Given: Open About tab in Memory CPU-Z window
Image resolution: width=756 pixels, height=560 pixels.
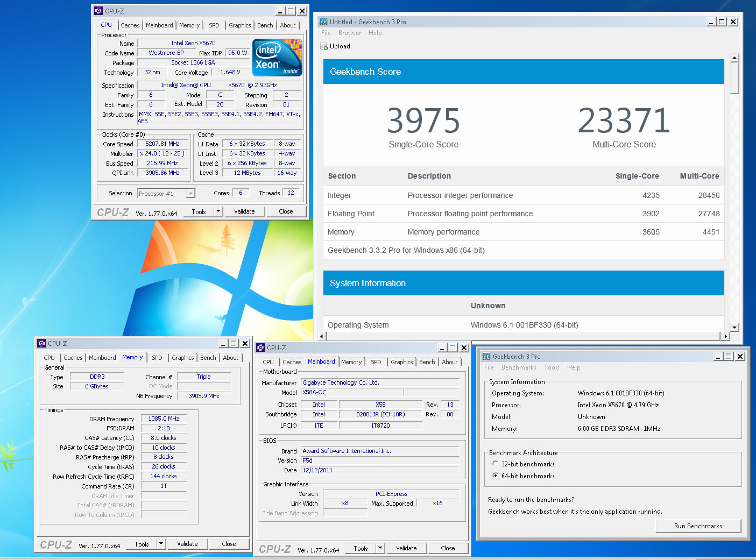Looking at the screenshot, I should [x=230, y=358].
